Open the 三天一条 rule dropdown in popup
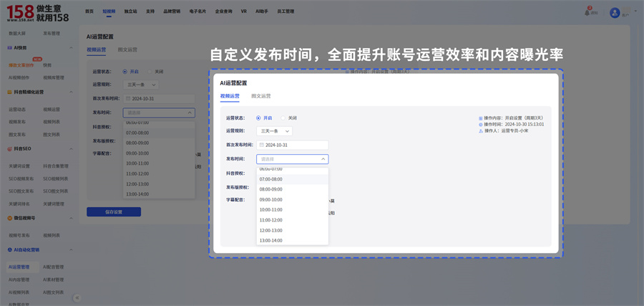This screenshot has height=306, width=644. tap(274, 131)
